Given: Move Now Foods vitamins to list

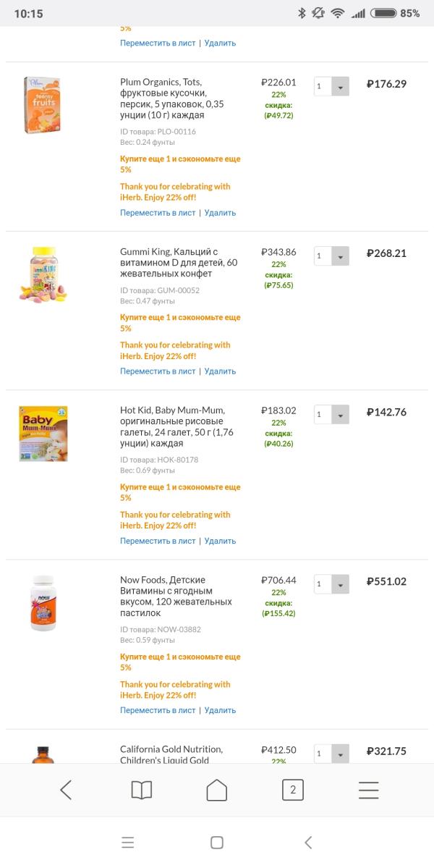Looking at the screenshot, I should click(x=158, y=710).
